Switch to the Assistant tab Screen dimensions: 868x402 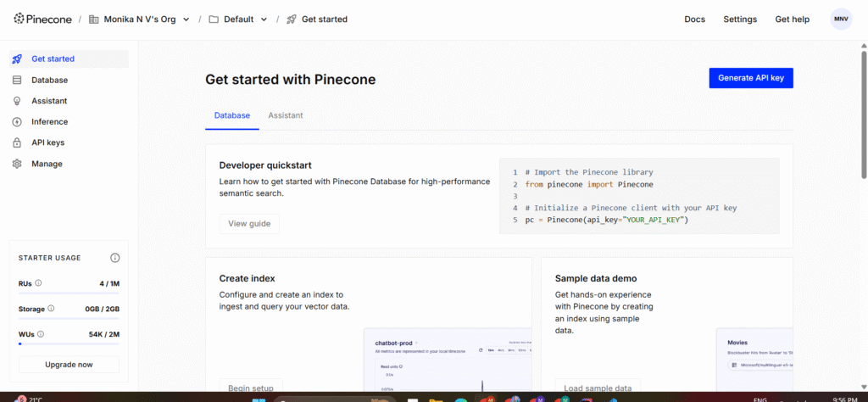(286, 115)
